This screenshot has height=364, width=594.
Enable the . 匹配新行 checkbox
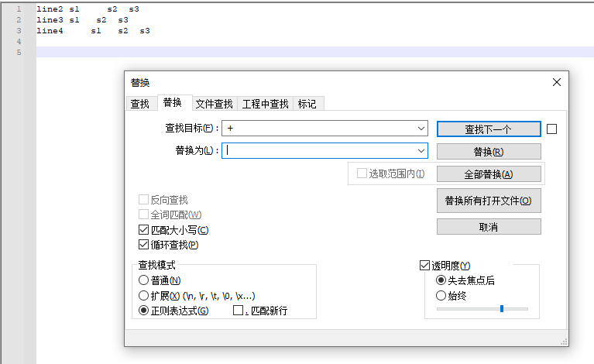(x=239, y=311)
